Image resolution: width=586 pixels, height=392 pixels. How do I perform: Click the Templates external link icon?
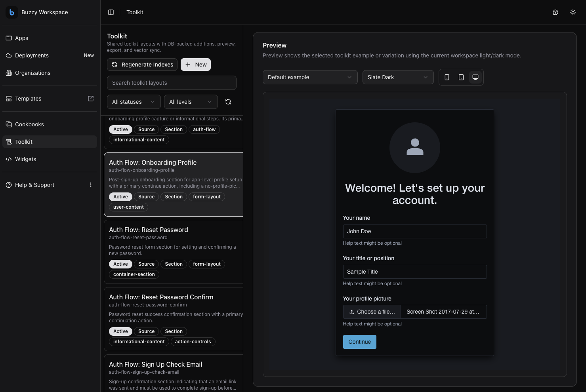[x=91, y=99]
